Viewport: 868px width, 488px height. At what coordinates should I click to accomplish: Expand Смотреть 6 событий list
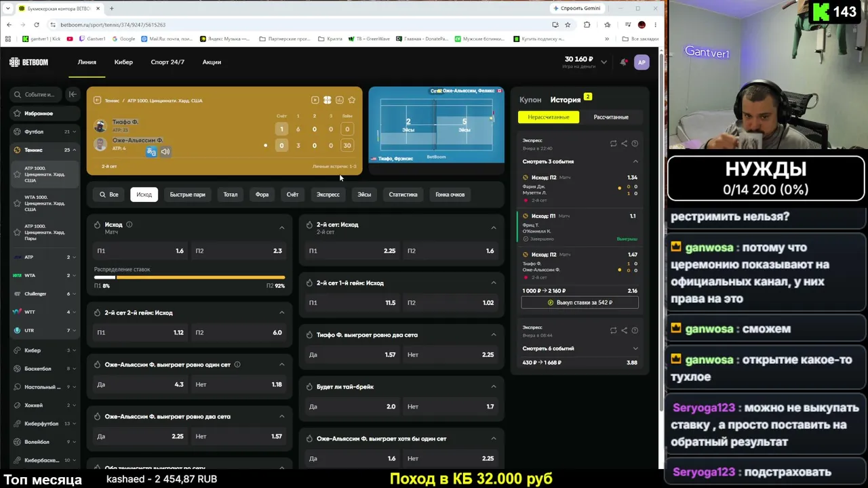coord(635,348)
